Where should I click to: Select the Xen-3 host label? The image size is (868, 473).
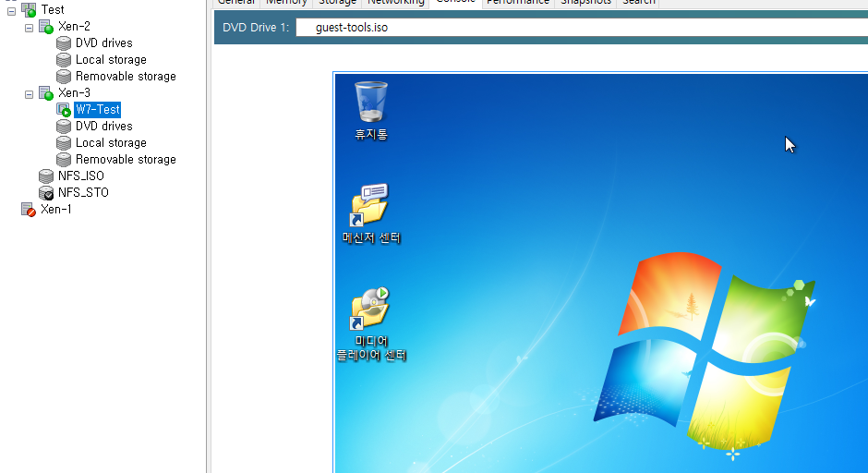pyautogui.click(x=74, y=93)
